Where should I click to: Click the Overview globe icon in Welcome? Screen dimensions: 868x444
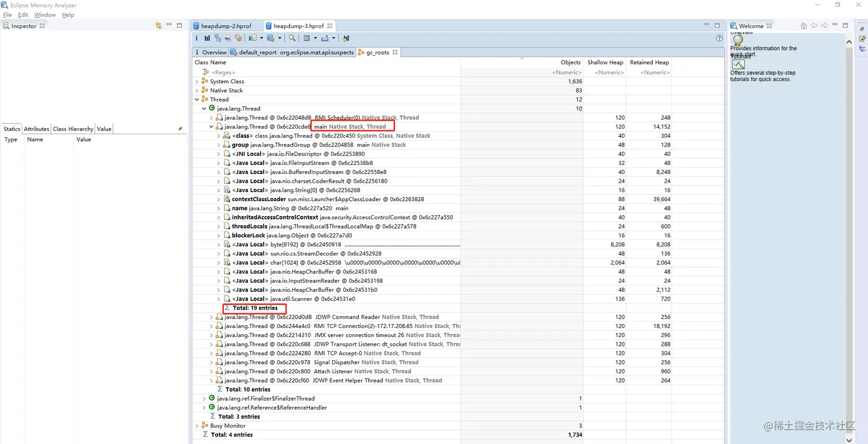[738, 39]
